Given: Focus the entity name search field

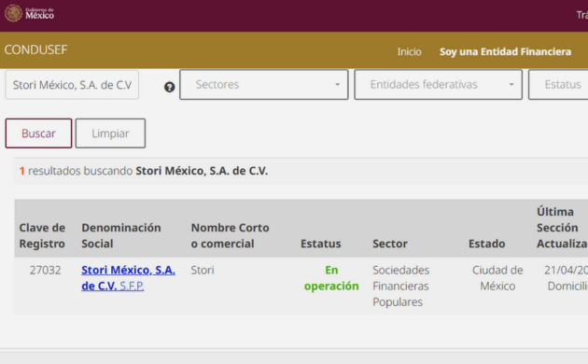Looking at the screenshot, I should click(x=72, y=85).
